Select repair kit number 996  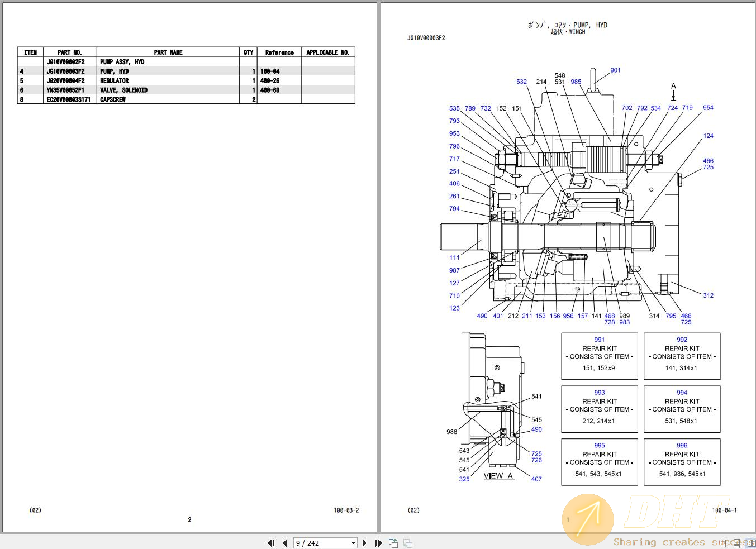tap(682, 446)
